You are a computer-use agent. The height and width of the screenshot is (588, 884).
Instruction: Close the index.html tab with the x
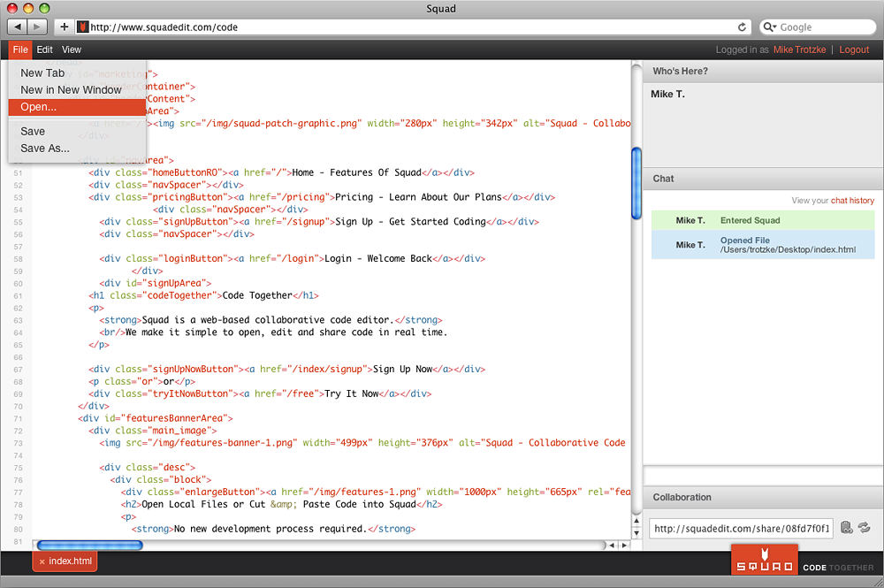[x=42, y=561]
